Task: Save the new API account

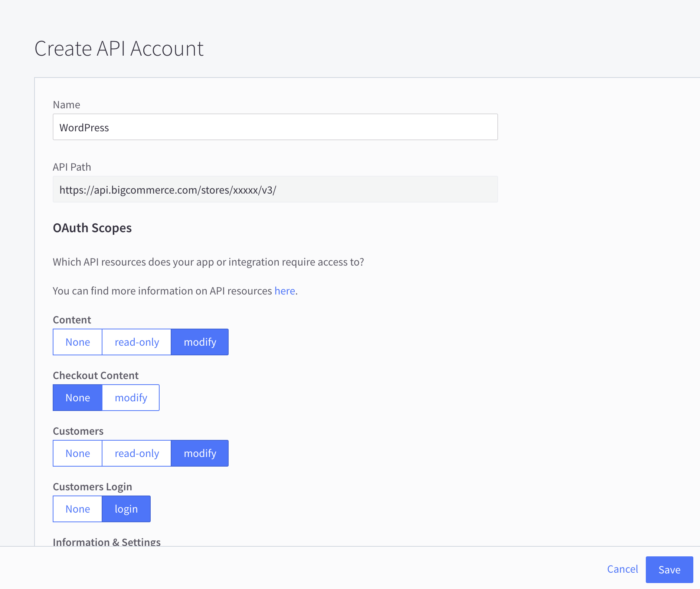Action: pos(669,569)
